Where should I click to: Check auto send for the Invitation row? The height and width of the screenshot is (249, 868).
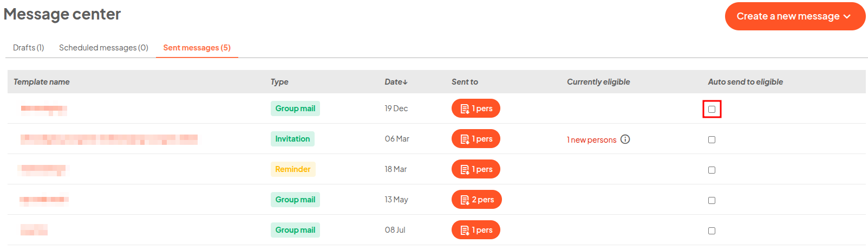[x=712, y=139]
